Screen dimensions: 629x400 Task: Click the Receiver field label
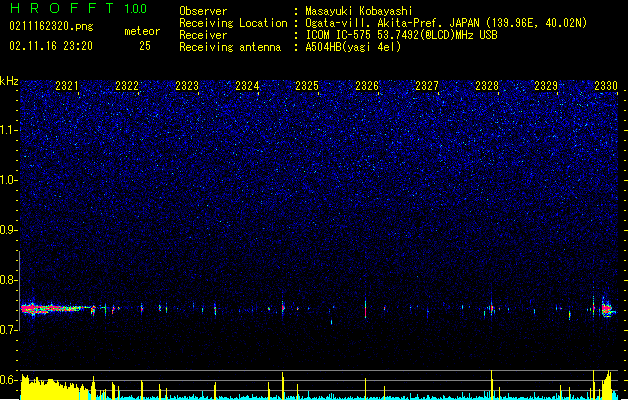[203, 35]
